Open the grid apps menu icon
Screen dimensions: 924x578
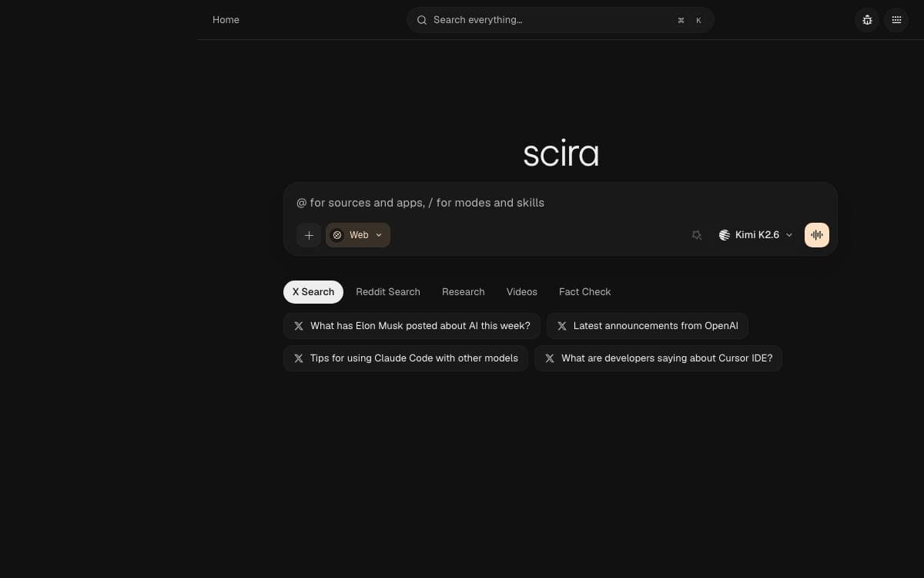tap(896, 20)
